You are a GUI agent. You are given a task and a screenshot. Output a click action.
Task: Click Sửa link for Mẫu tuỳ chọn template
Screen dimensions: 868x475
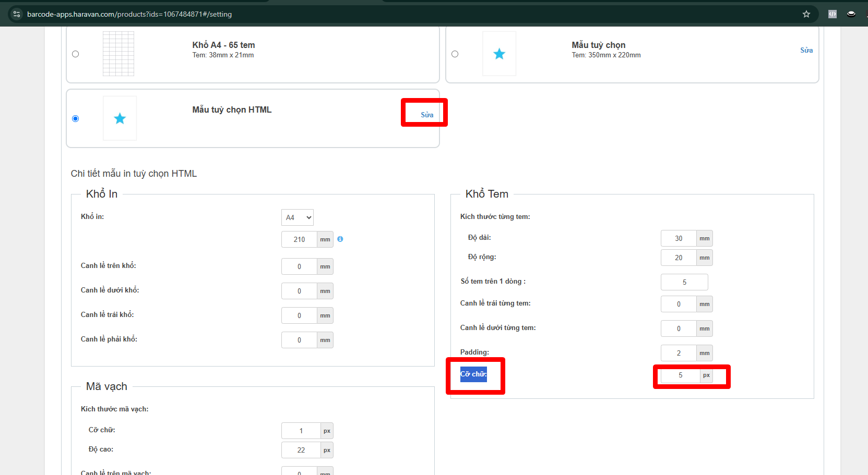click(x=806, y=50)
